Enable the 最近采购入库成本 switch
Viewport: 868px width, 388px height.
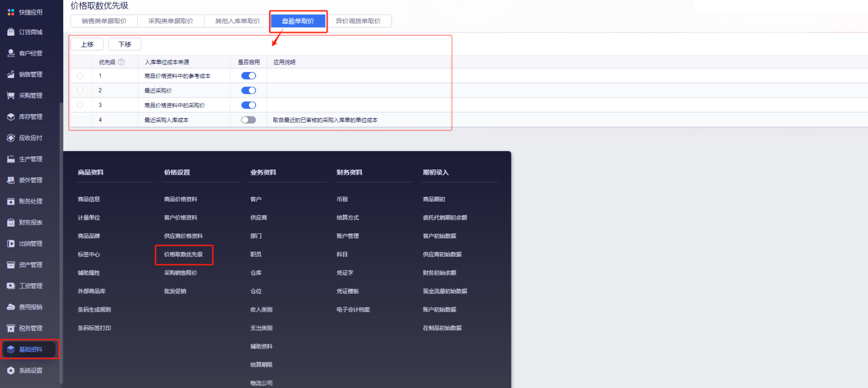coord(248,120)
